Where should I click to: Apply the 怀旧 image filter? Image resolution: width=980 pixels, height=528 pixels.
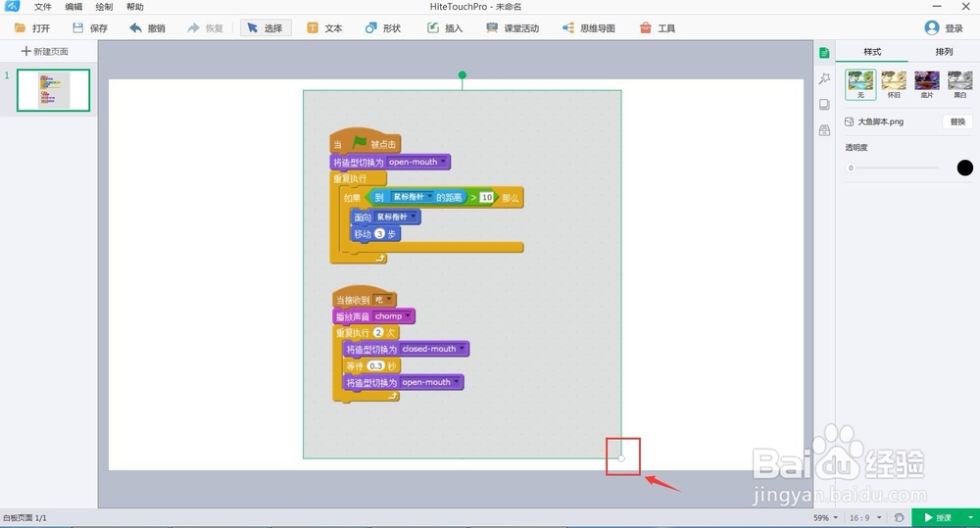(x=894, y=85)
